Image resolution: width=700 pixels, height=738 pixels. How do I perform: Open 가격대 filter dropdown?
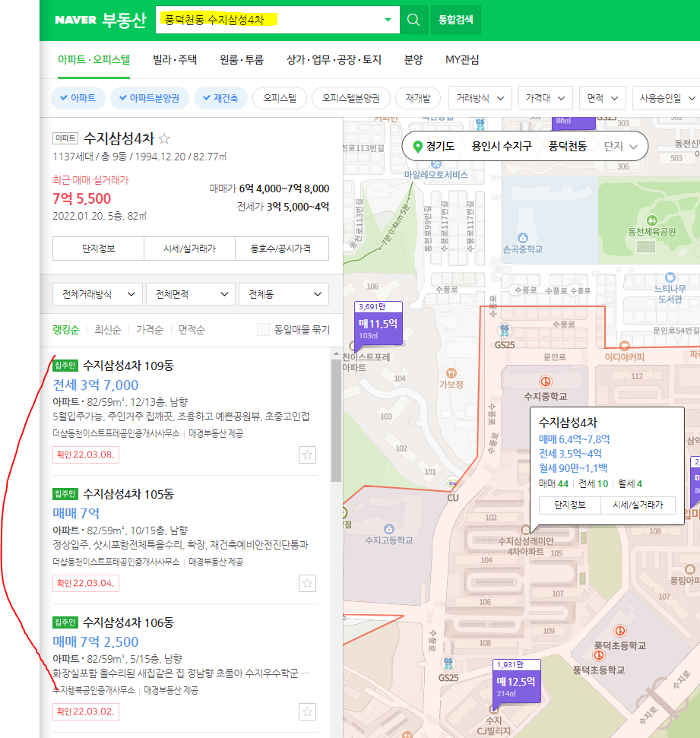click(x=545, y=98)
